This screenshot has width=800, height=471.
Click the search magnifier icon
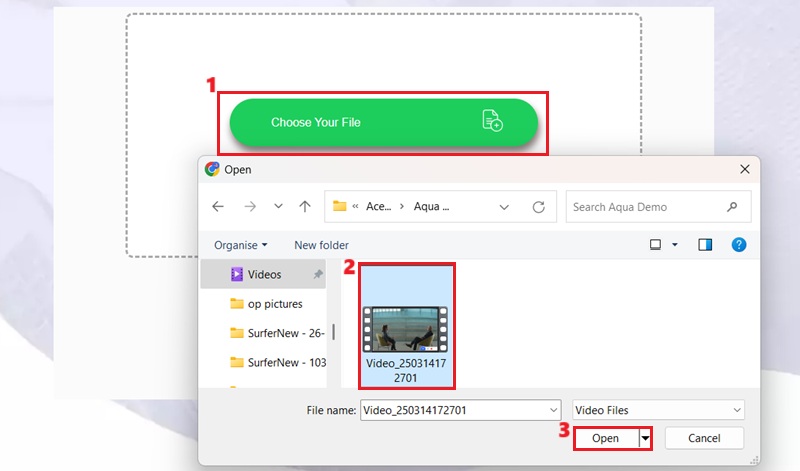(732, 207)
